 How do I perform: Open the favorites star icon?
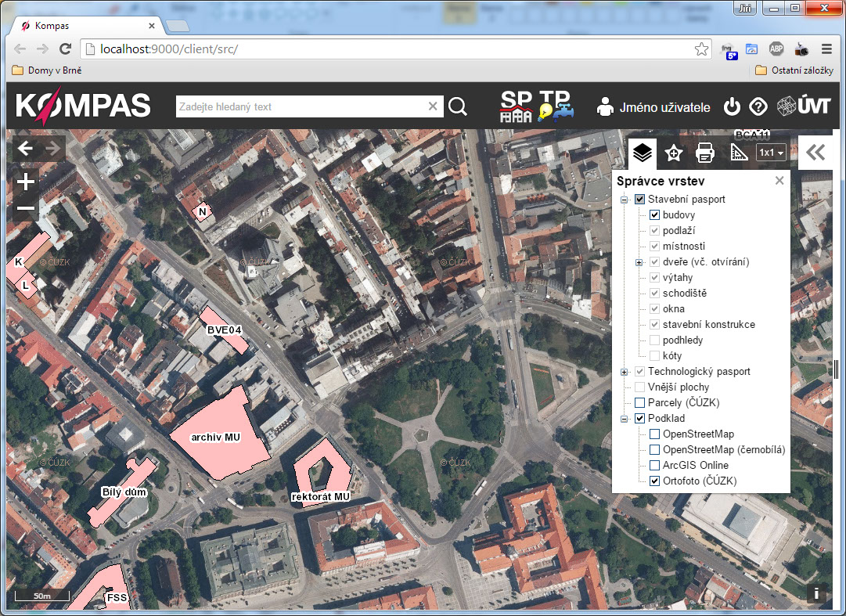(673, 153)
